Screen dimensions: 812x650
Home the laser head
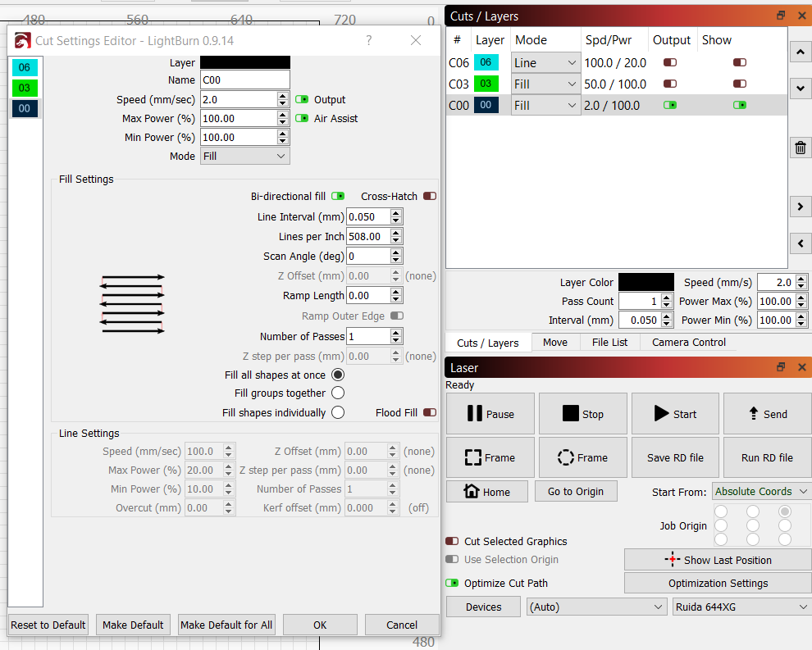[486, 492]
